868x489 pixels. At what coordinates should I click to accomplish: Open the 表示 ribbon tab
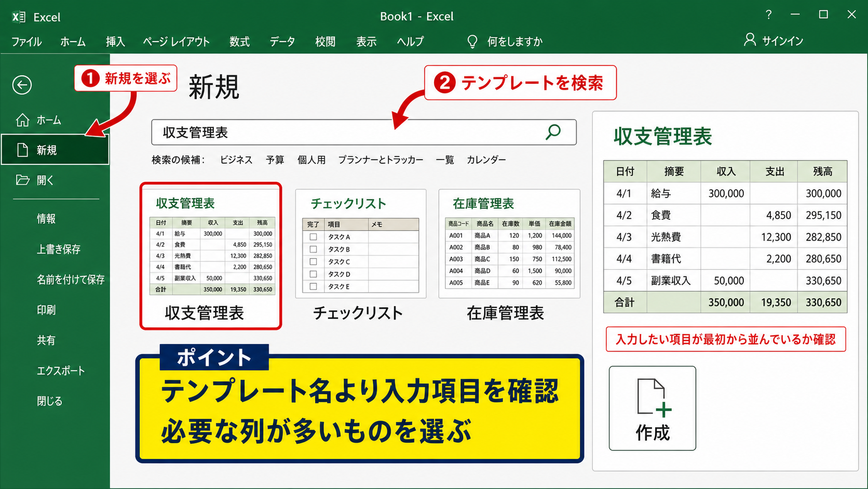point(366,42)
